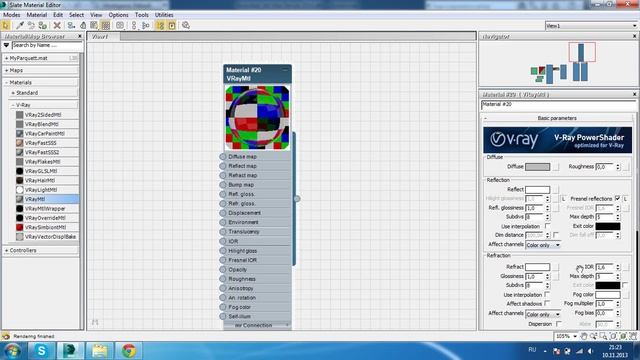This screenshot has width=640, height=360.
Task: Click the Bump map input socket
Action: click(222, 184)
